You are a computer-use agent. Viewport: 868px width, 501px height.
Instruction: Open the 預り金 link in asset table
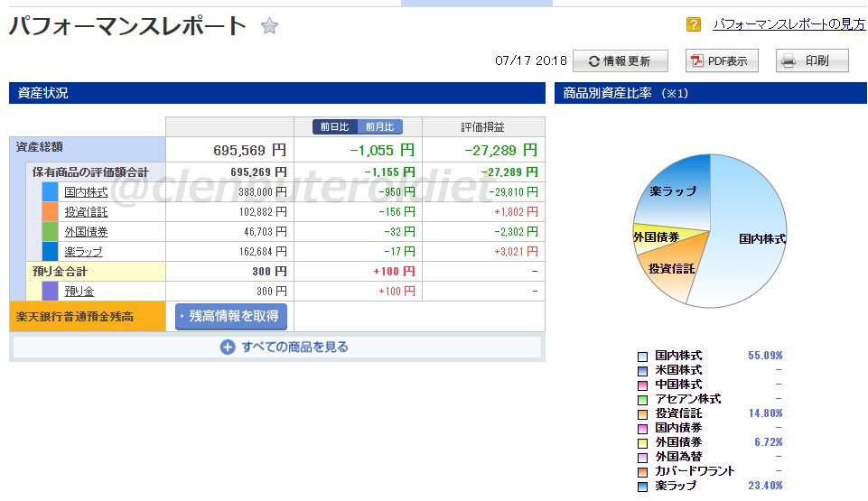tap(79, 292)
